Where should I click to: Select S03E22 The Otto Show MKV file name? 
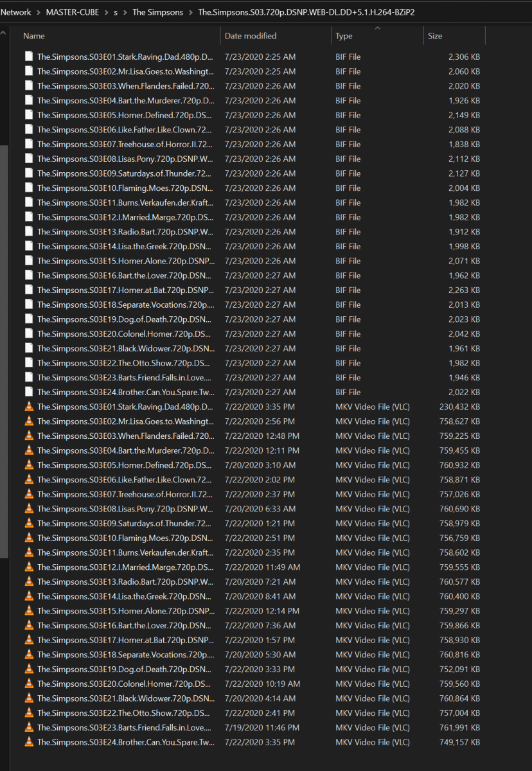tap(125, 713)
